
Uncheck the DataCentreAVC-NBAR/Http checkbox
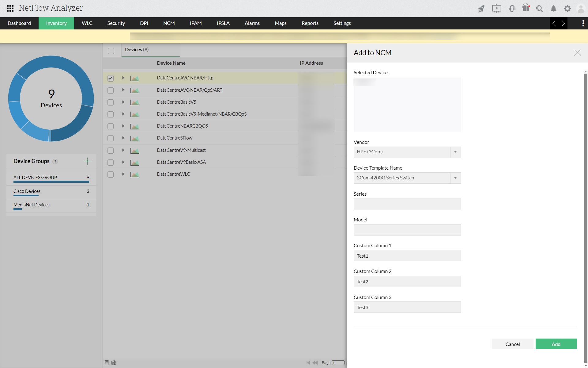pyautogui.click(x=111, y=78)
